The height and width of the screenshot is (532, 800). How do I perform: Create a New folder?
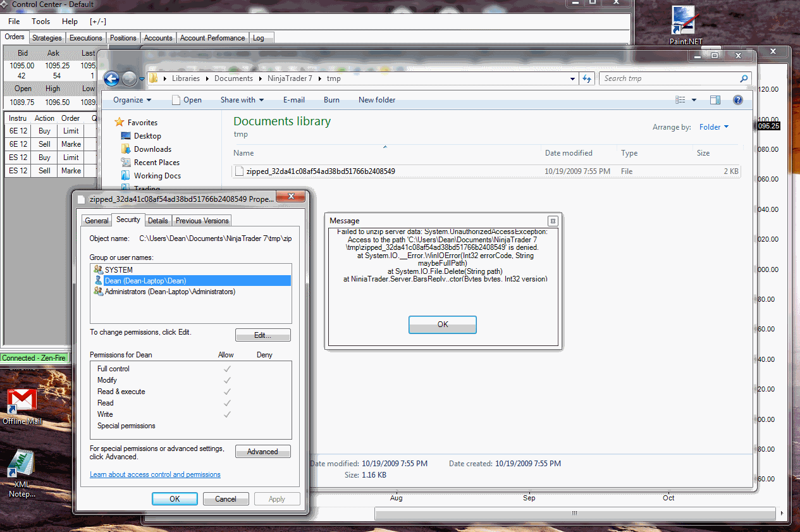pyautogui.click(x=377, y=100)
